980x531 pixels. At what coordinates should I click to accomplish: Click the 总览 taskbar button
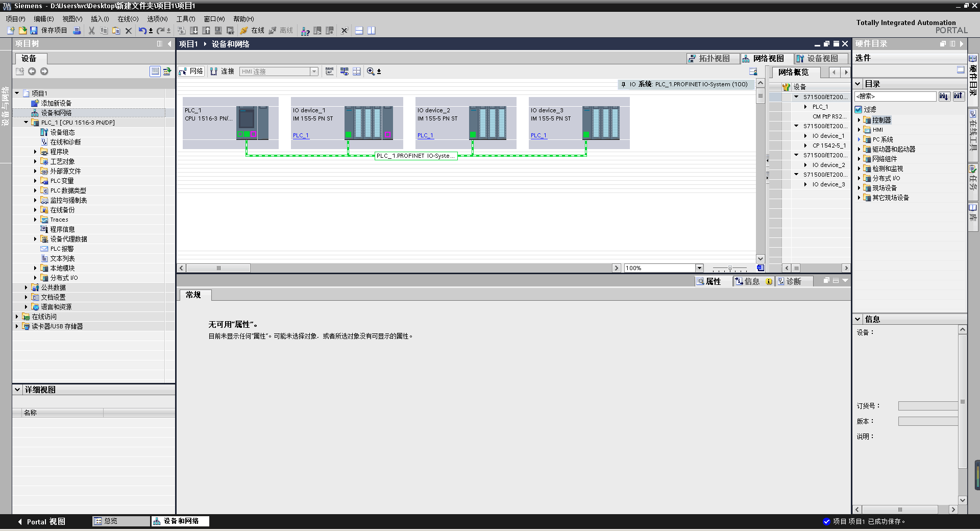tap(120, 521)
